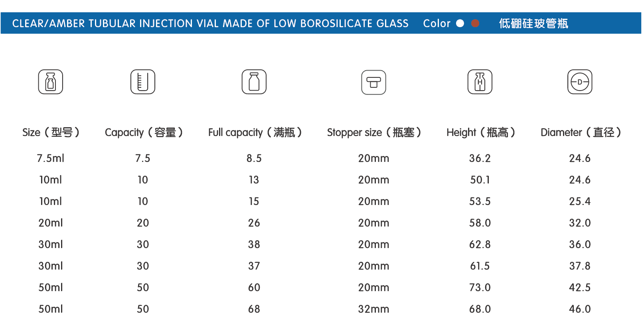Click the blue title banner text
The width and height of the screenshot is (644, 335).
[210, 24]
